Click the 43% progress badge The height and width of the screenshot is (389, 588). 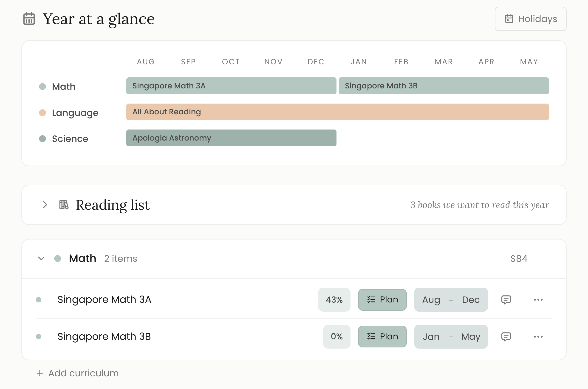coord(334,300)
